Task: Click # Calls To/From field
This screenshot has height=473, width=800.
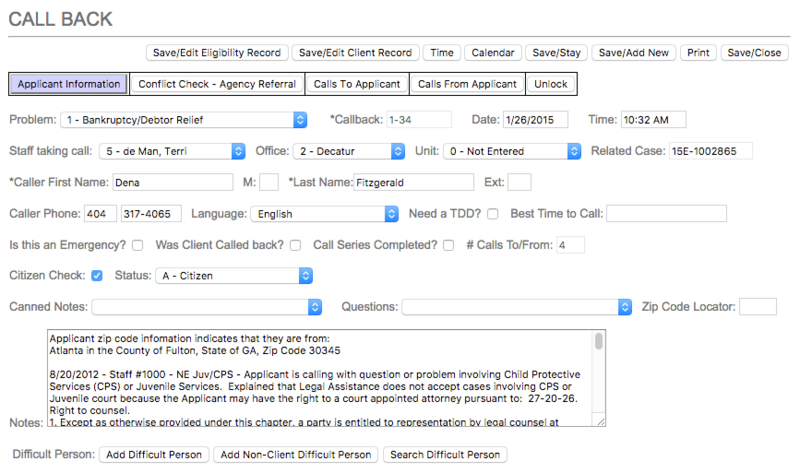Action: coord(570,245)
